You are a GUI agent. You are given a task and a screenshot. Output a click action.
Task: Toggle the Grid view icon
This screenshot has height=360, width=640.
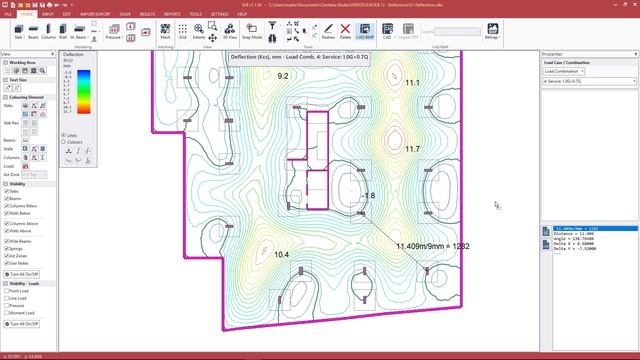(182, 31)
